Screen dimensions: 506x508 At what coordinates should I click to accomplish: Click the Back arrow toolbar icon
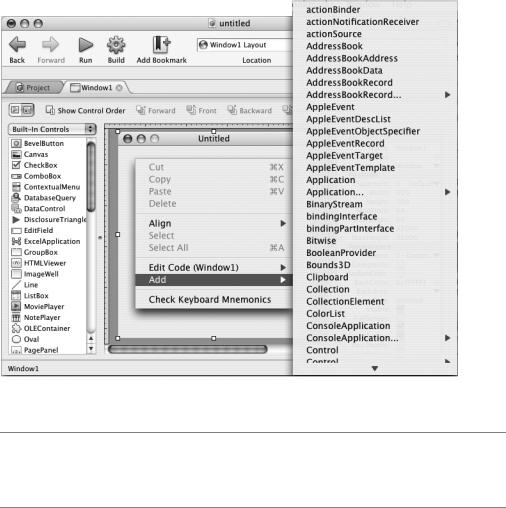pos(17,44)
